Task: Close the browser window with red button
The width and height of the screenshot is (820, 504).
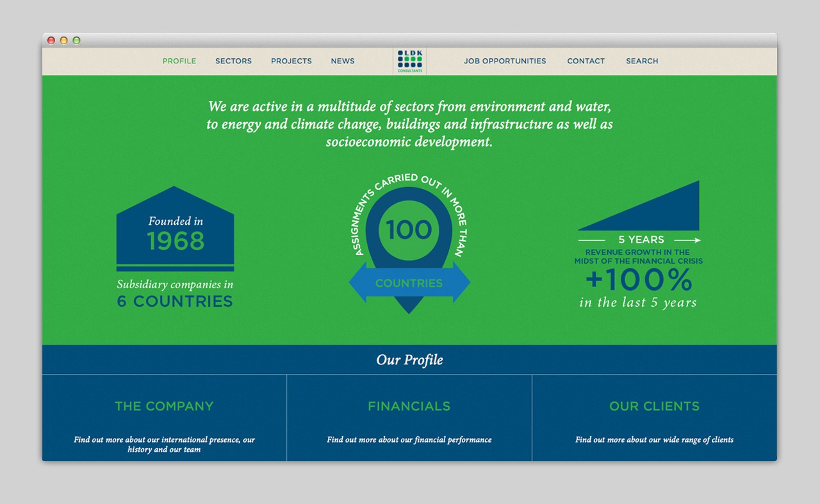Action: [x=51, y=40]
